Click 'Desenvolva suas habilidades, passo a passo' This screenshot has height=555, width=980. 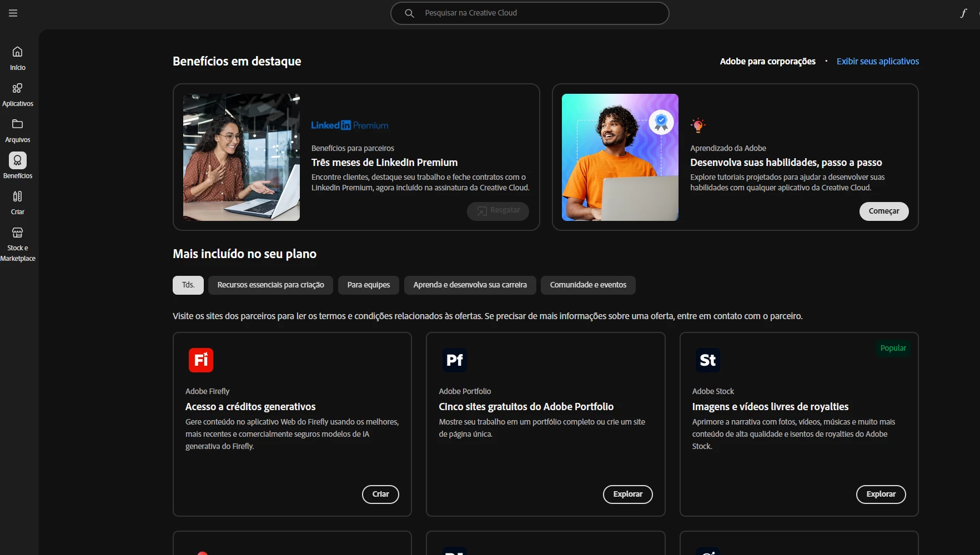coord(786,163)
